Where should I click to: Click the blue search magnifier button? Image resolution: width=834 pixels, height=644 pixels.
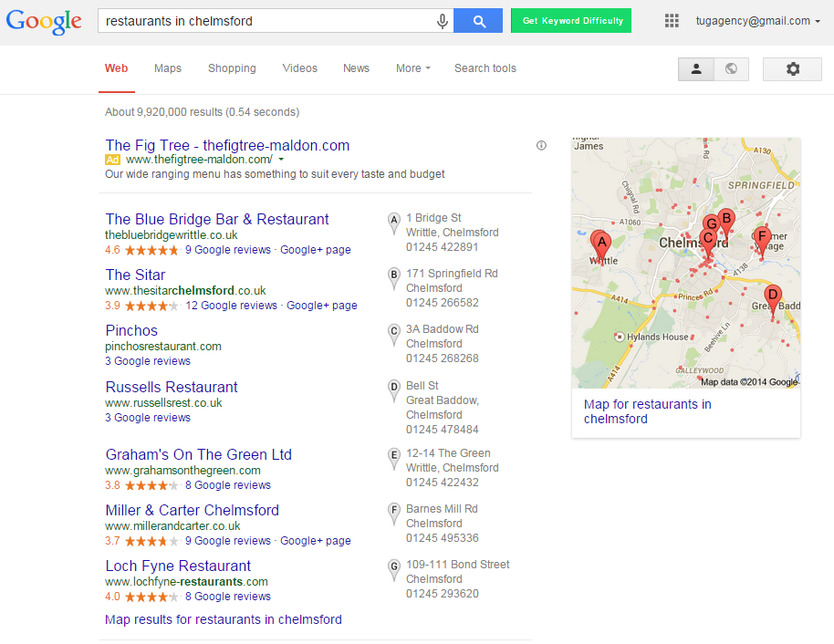[x=478, y=21]
